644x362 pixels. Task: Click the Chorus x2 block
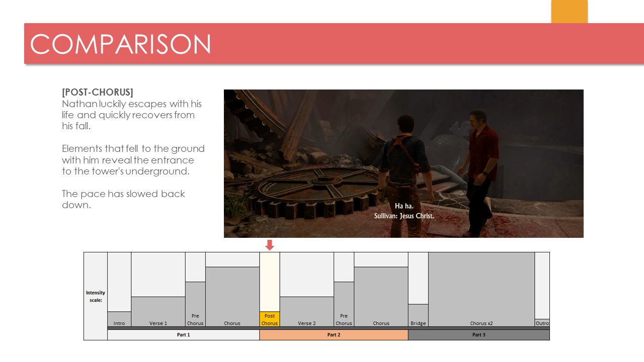481,289
